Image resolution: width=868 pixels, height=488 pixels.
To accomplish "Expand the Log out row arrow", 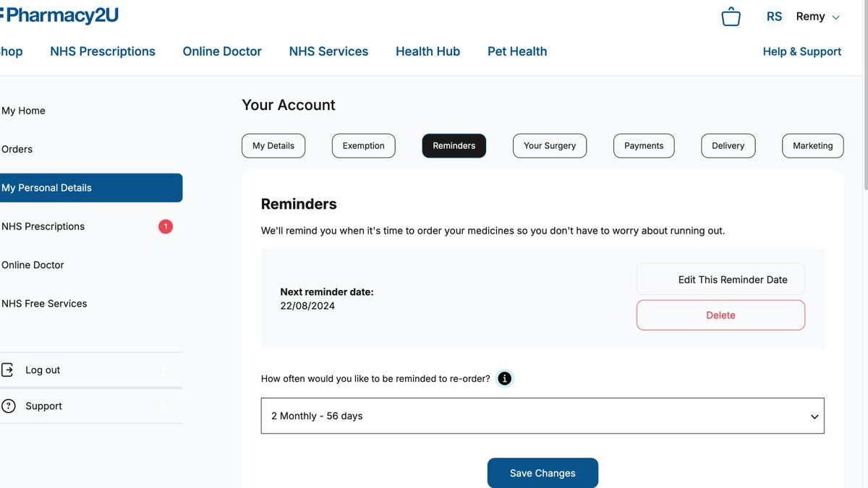I will (163, 370).
